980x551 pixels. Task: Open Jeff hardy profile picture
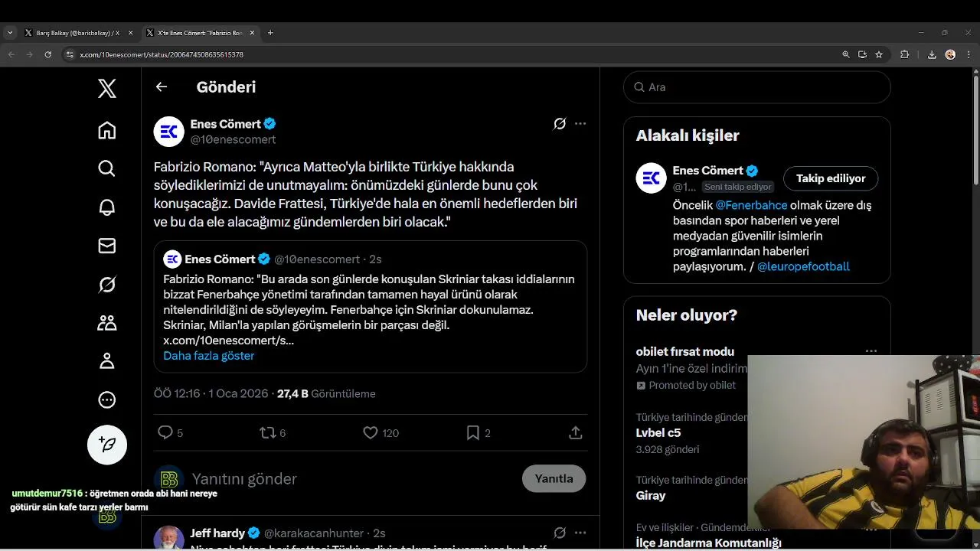169,537
